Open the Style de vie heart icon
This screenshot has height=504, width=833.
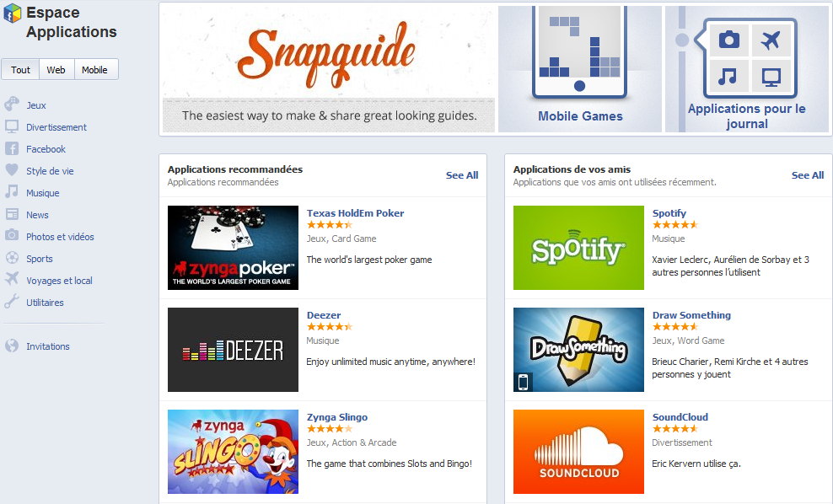12,170
